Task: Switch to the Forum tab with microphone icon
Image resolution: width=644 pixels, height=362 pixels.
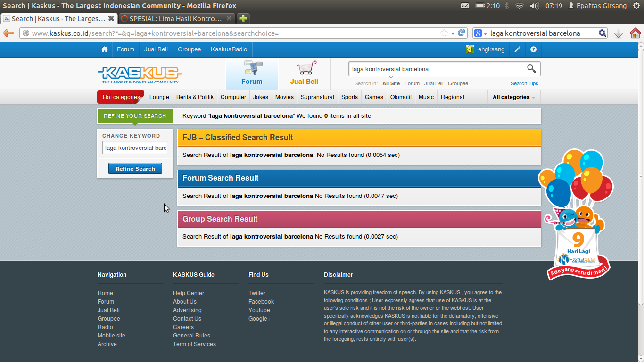Action: [252, 74]
